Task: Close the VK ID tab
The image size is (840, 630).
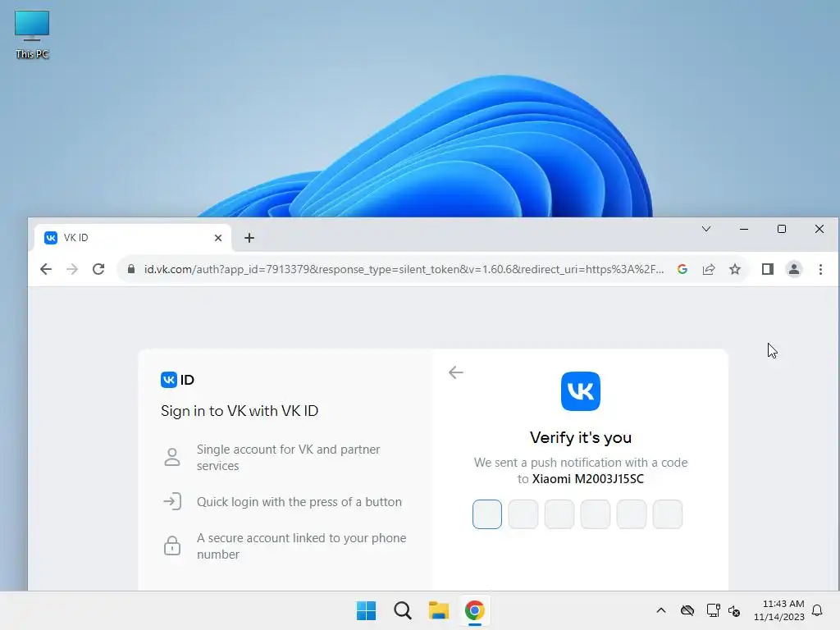Action: [x=218, y=238]
